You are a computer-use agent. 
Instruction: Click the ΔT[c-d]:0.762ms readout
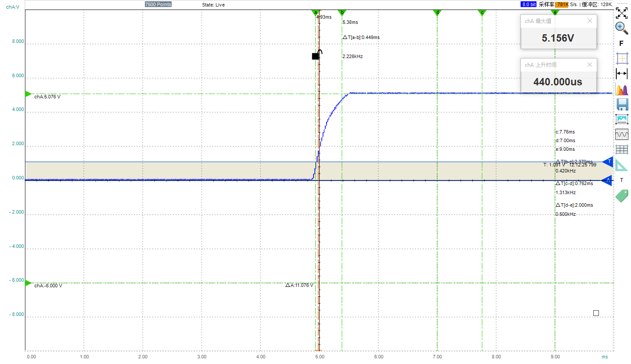tap(574, 183)
